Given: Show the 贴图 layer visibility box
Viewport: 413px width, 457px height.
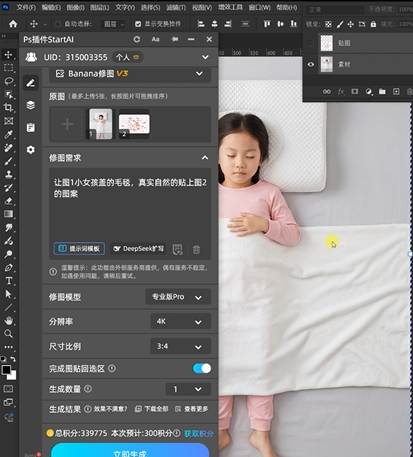Looking at the screenshot, I should [x=310, y=43].
